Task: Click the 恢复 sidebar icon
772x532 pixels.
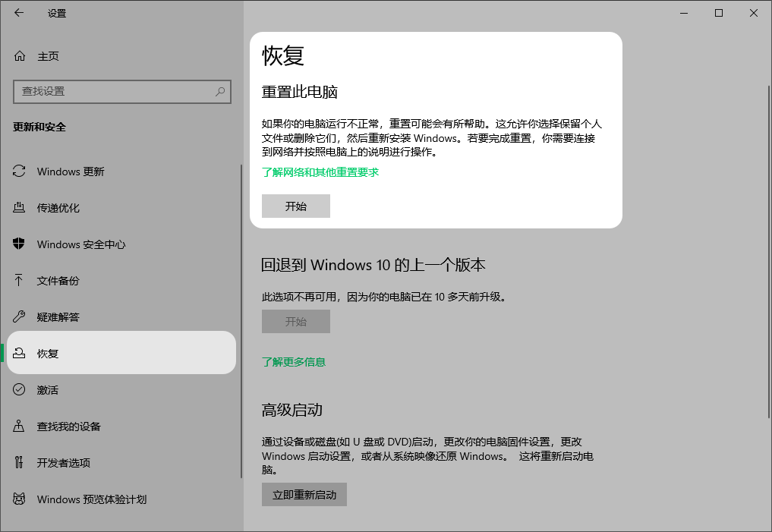Action: pos(19,354)
